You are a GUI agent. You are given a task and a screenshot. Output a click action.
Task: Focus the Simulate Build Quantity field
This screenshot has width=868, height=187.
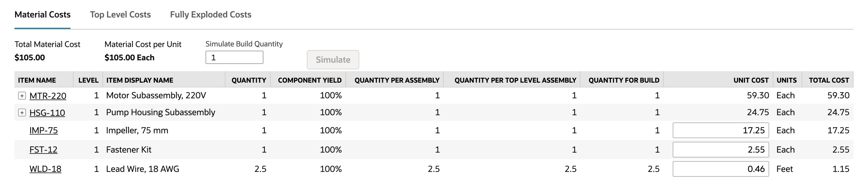234,58
